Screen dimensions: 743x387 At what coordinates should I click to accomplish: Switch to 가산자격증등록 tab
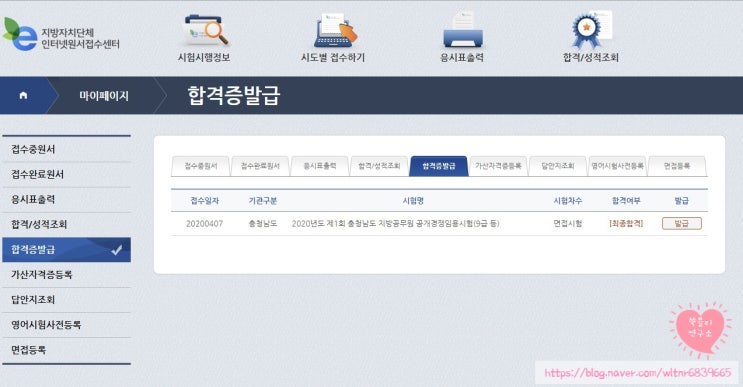click(498, 166)
